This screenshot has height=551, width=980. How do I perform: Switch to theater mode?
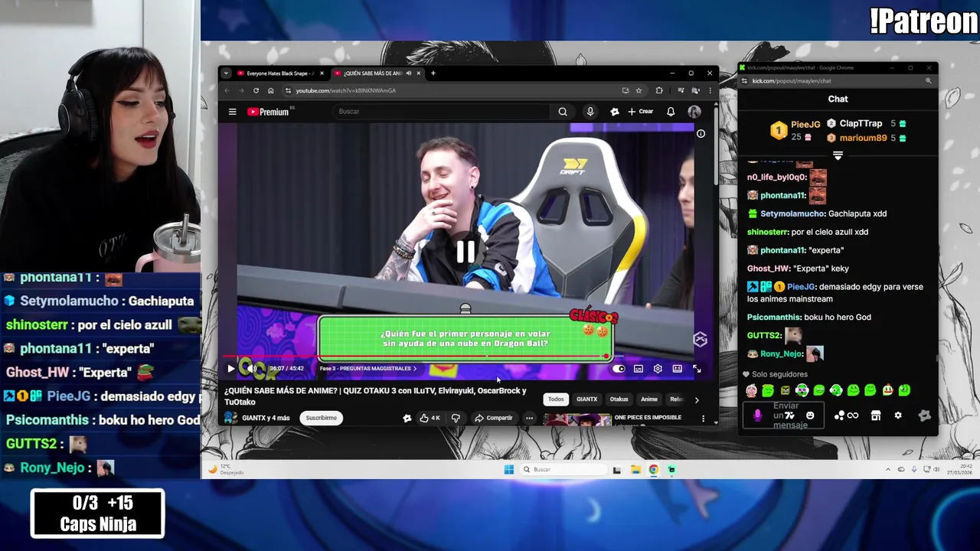(x=677, y=369)
